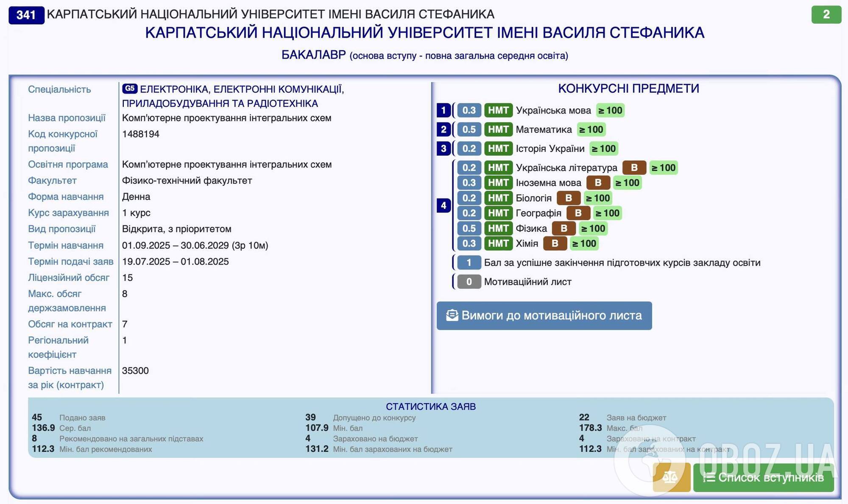
Task: Click the Відкрита, з пріоритетом value
Action: point(177,229)
